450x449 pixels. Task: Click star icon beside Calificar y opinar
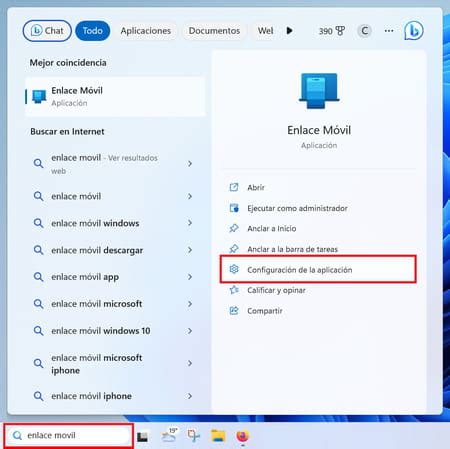pyautogui.click(x=234, y=290)
